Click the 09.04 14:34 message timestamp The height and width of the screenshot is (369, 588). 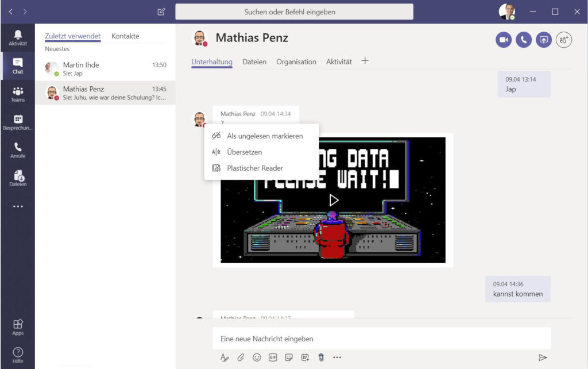[276, 114]
